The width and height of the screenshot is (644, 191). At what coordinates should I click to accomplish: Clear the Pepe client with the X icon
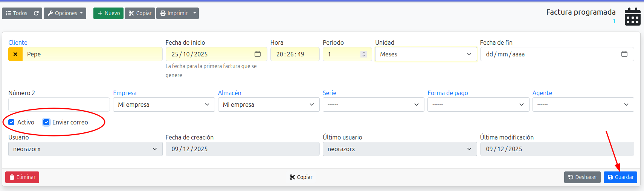point(15,54)
